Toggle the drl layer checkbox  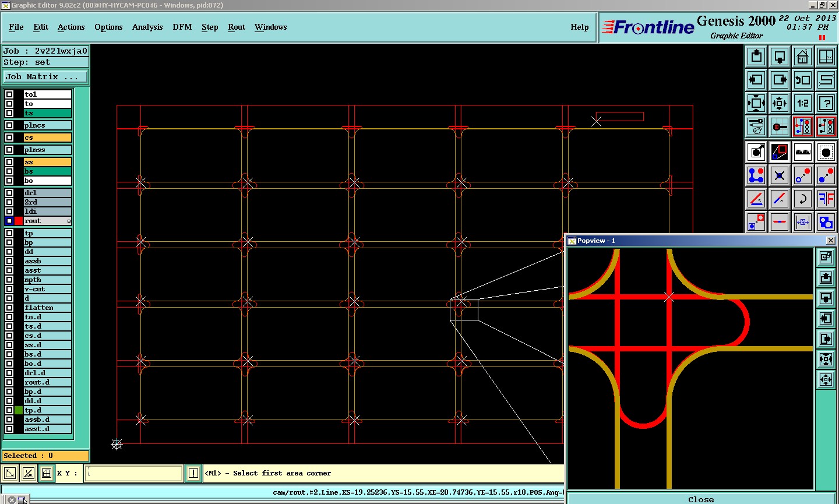click(x=9, y=193)
